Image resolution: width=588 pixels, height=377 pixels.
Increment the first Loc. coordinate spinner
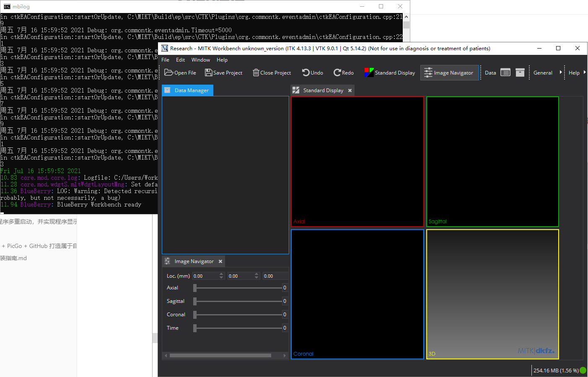click(x=222, y=274)
